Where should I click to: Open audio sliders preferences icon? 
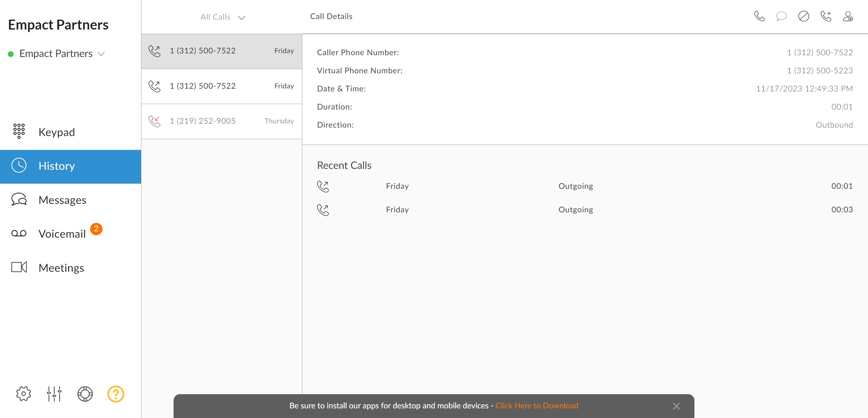(x=54, y=393)
